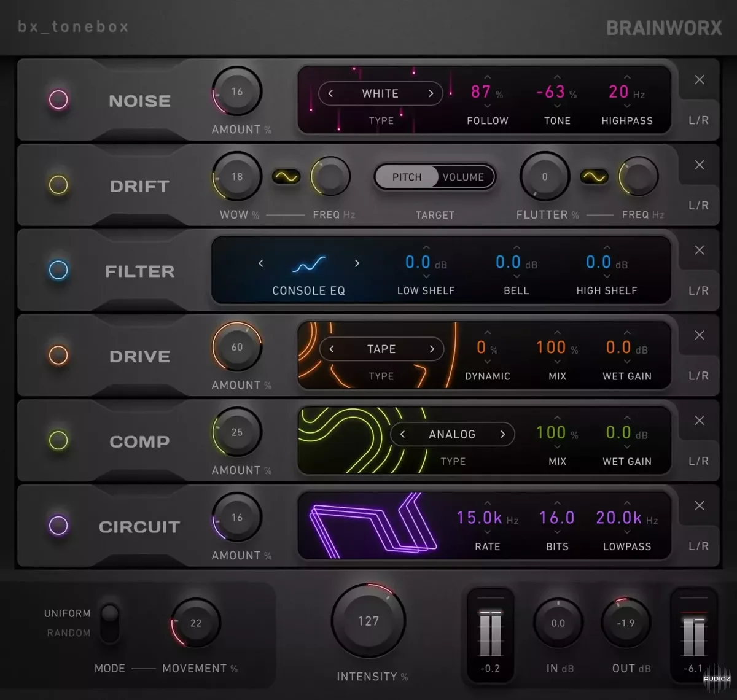Open the ANALOG comp type selector
The height and width of the screenshot is (700, 737).
coord(452,434)
